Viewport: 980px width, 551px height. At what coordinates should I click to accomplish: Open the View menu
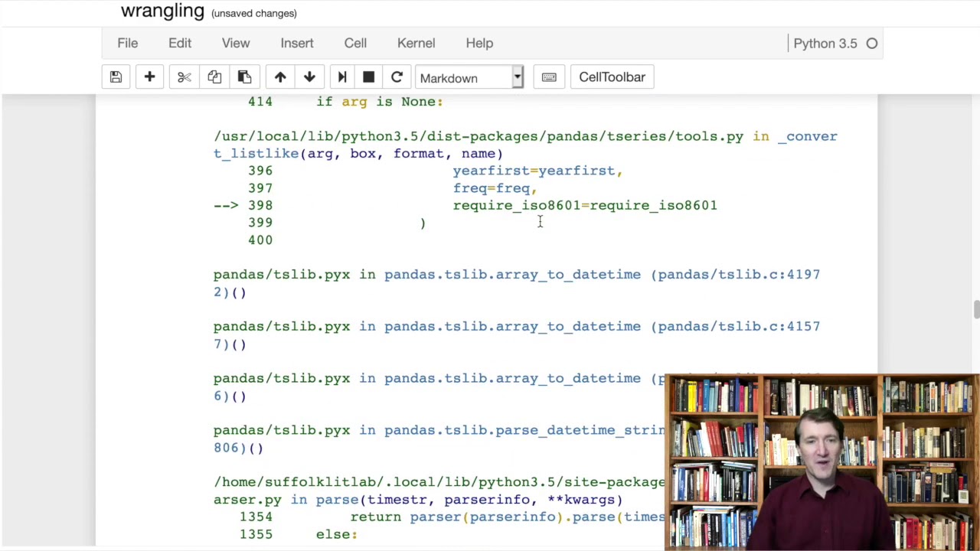click(236, 43)
